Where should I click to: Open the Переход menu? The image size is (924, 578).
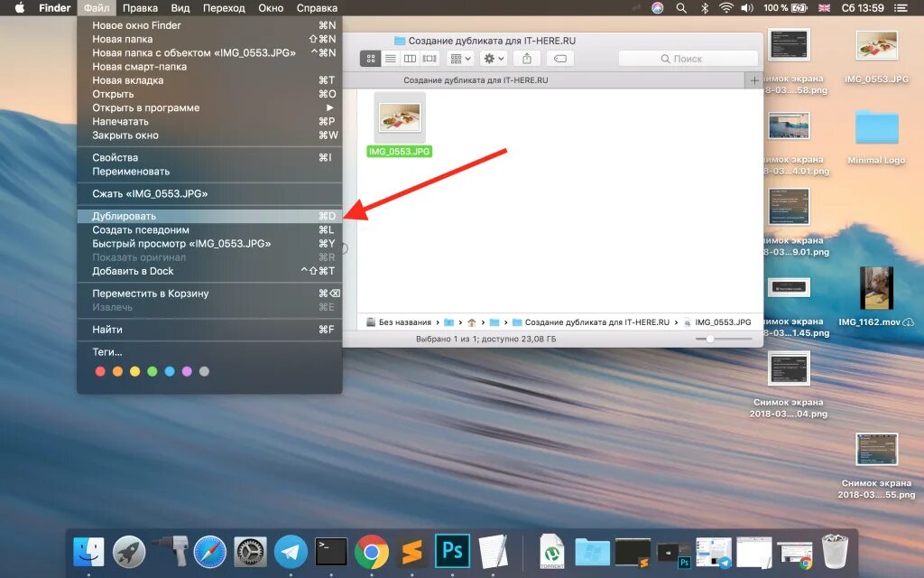(224, 8)
